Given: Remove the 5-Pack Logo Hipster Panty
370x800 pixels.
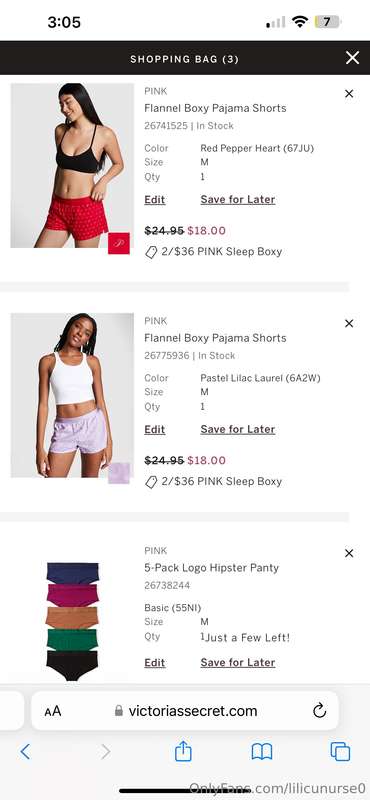Looking at the screenshot, I should [349, 553].
